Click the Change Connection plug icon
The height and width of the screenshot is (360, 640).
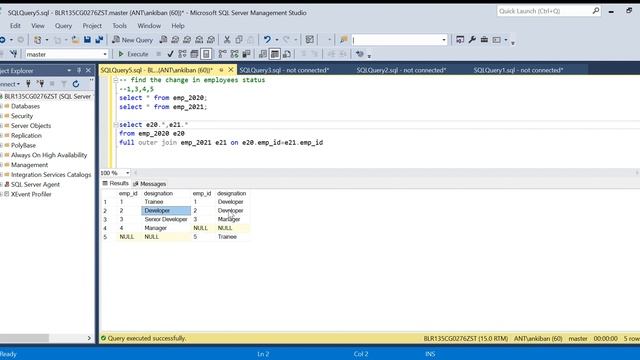[13, 54]
